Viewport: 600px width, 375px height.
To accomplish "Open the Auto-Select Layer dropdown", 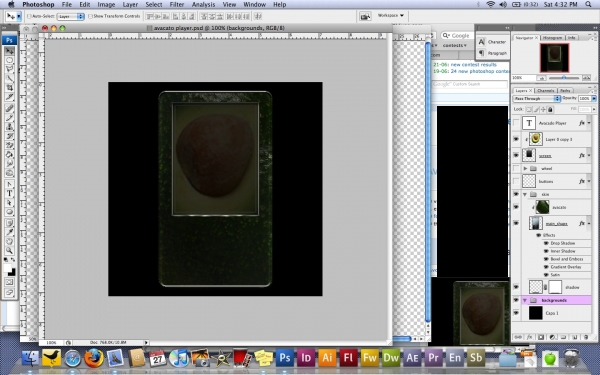I will [x=71, y=16].
